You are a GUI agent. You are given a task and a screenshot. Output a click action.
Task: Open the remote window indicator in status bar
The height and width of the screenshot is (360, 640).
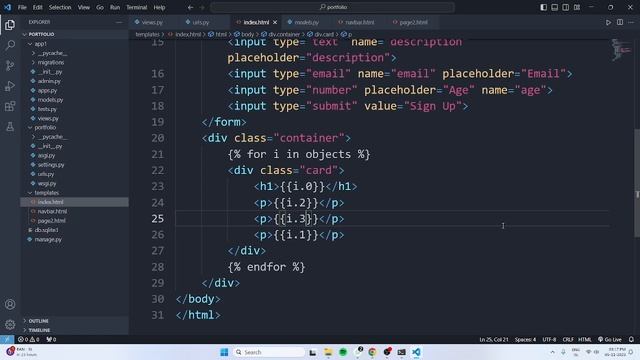coord(7,339)
